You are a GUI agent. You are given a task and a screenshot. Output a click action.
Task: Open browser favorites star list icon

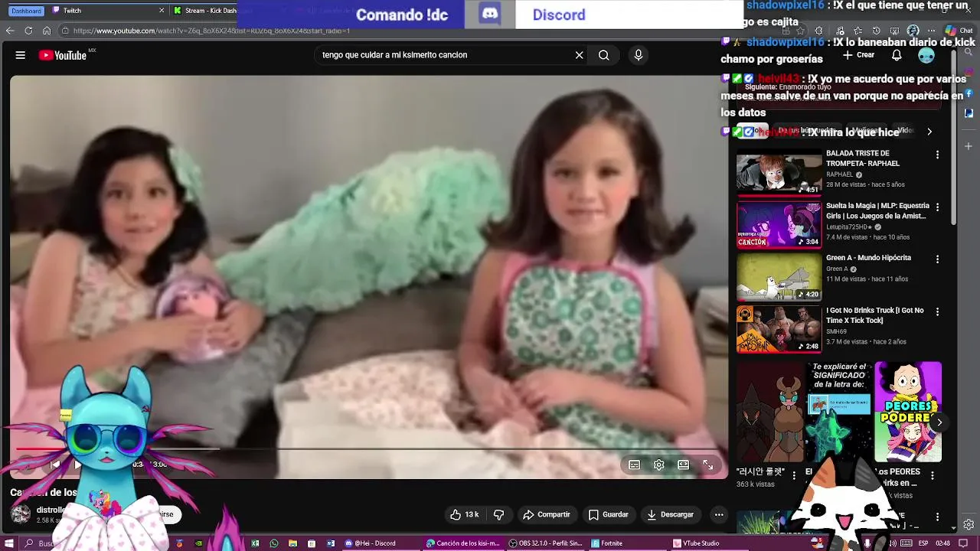point(858,31)
